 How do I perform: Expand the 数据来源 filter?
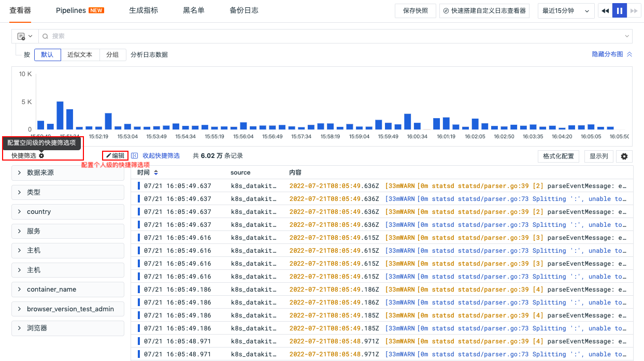click(x=68, y=173)
